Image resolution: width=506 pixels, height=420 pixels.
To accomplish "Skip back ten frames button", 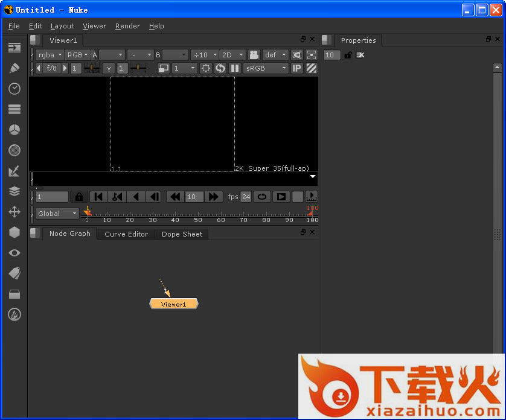I will pos(175,197).
